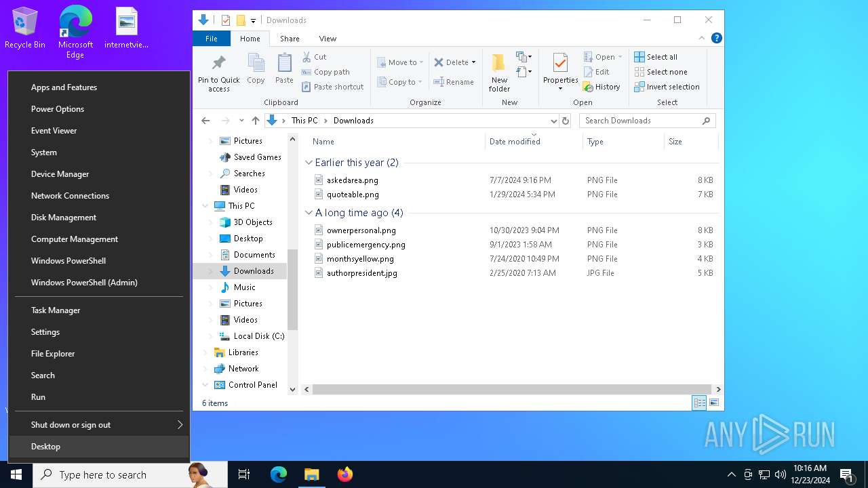Click the Task View taskbar icon
Screen dimensions: 868x488
click(x=244, y=474)
